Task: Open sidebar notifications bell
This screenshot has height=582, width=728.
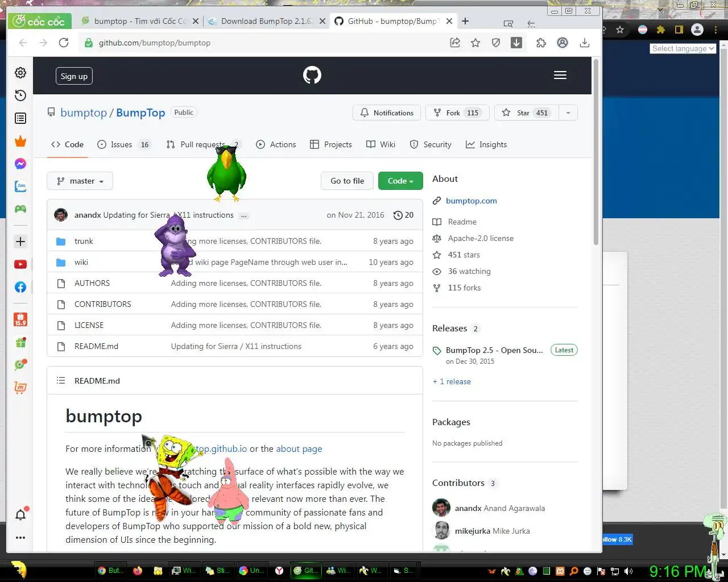Action: (20, 515)
